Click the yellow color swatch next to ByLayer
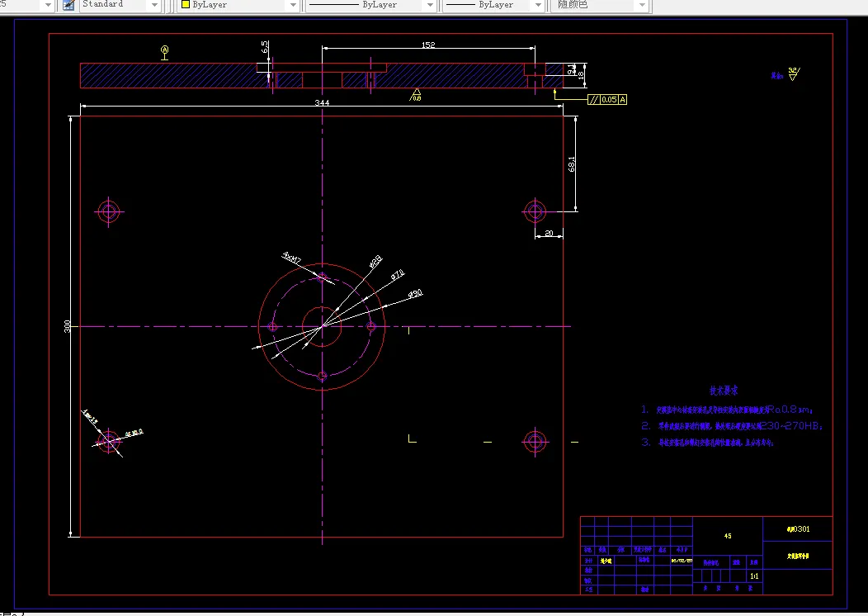 tap(186, 4)
